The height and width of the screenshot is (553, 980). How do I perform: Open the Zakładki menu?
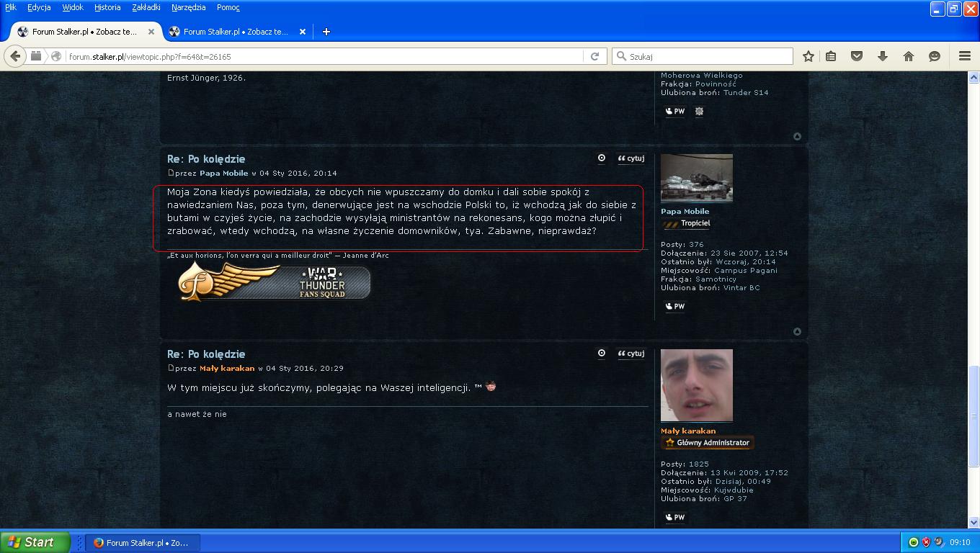coord(146,7)
